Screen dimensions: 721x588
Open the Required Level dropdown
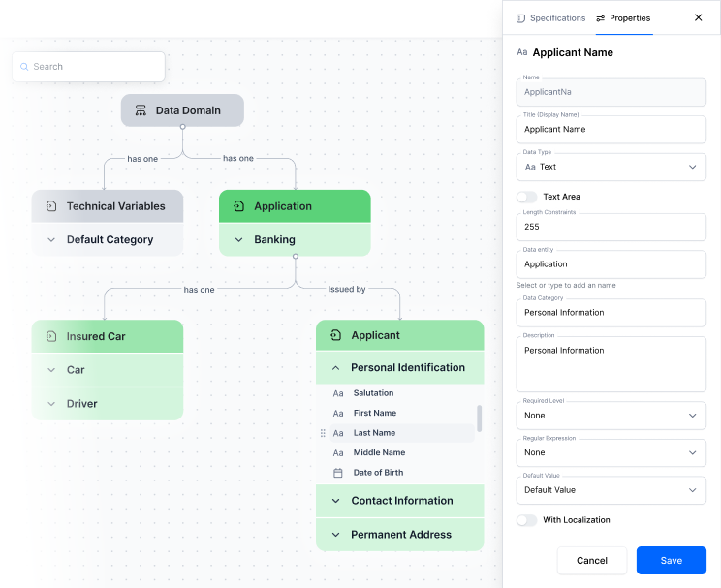click(x=611, y=416)
